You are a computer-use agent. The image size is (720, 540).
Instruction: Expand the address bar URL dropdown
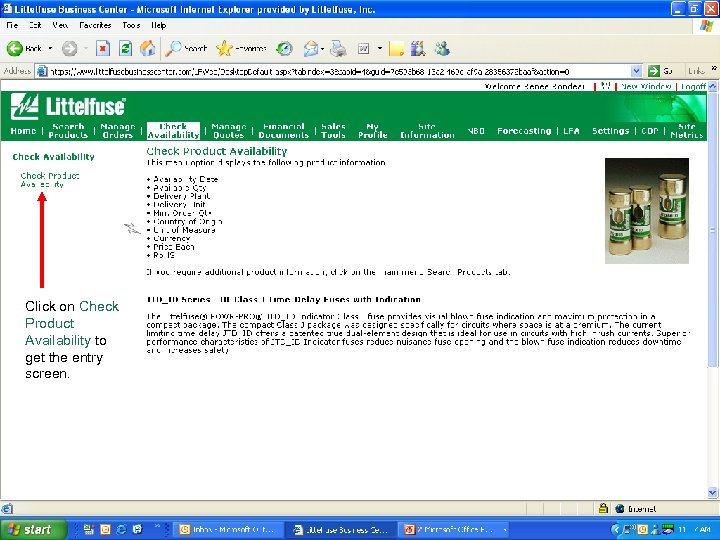click(x=636, y=71)
